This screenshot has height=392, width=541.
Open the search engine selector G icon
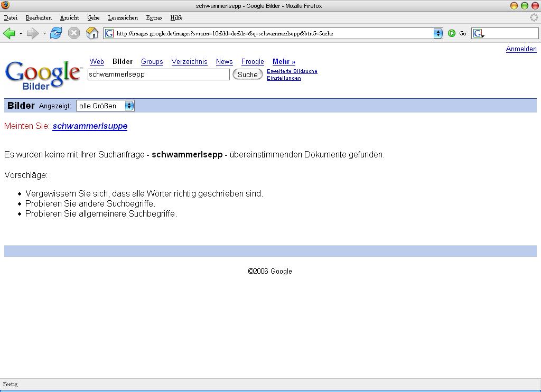(479, 33)
